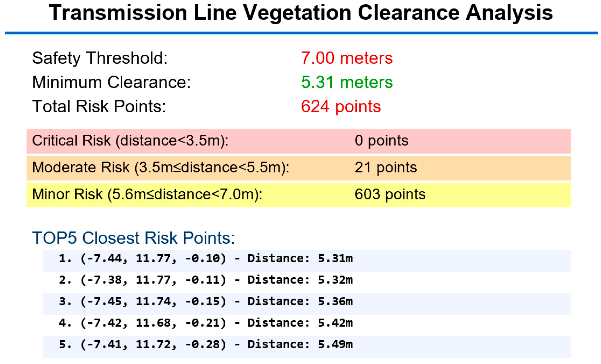This screenshot has height=364, width=601.
Task: Select the green 5.31 meters value
Action: click(x=347, y=82)
